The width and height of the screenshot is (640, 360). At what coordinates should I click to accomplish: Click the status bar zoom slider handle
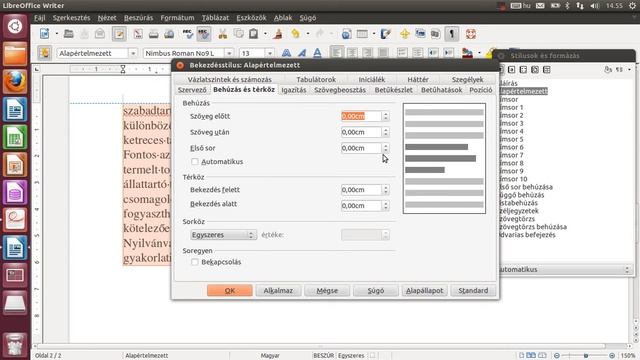pyautogui.click(x=586, y=356)
